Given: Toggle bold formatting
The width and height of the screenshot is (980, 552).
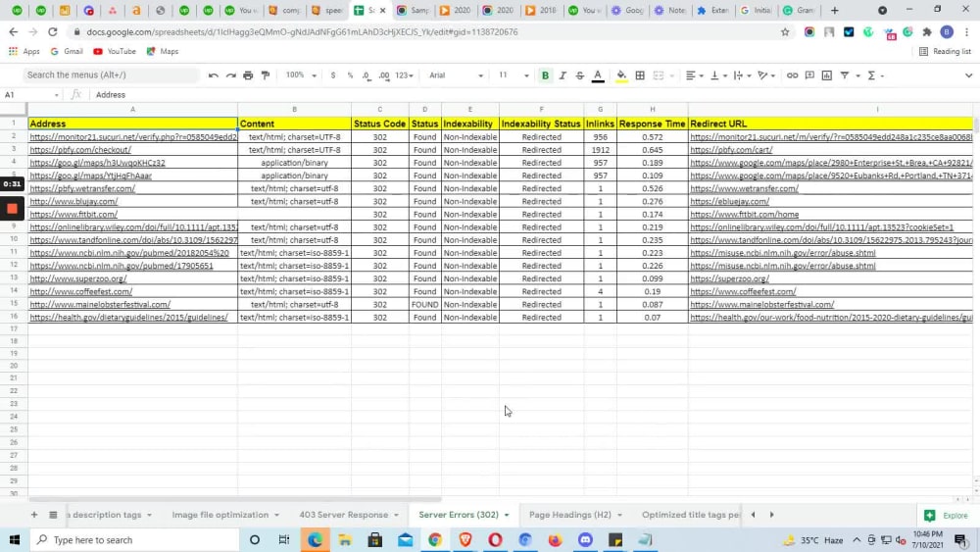Looking at the screenshot, I should coord(545,75).
